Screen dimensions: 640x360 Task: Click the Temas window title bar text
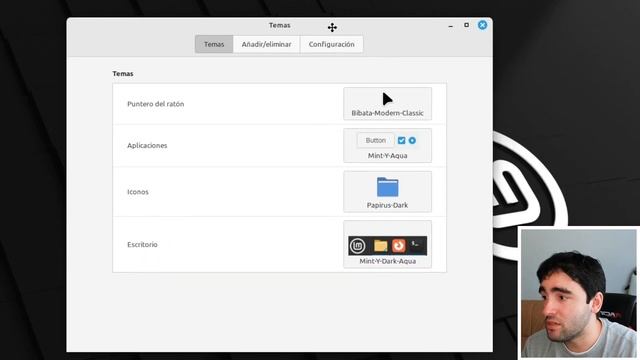click(x=280, y=25)
